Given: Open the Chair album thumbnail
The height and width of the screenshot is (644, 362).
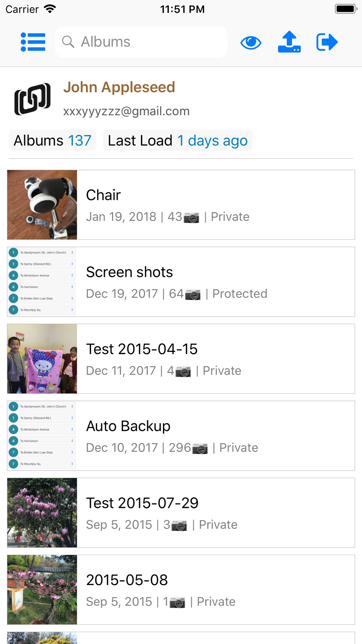Looking at the screenshot, I should 42,205.
